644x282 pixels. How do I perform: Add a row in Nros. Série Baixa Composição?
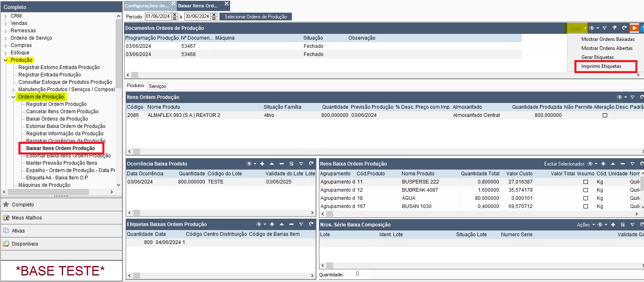tap(613, 225)
